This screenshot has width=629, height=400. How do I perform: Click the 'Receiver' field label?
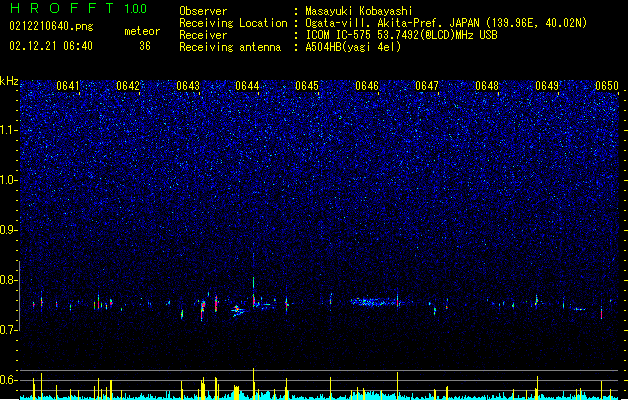(203, 35)
